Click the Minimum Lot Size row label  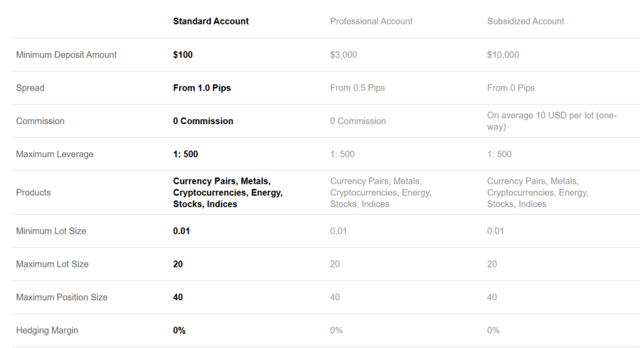(51, 231)
